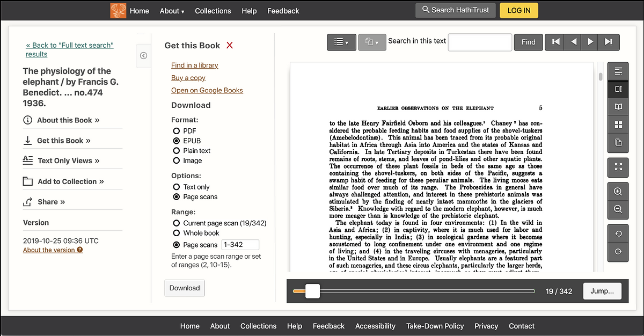Click the Download button
644x336 pixels.
pyautogui.click(x=184, y=288)
